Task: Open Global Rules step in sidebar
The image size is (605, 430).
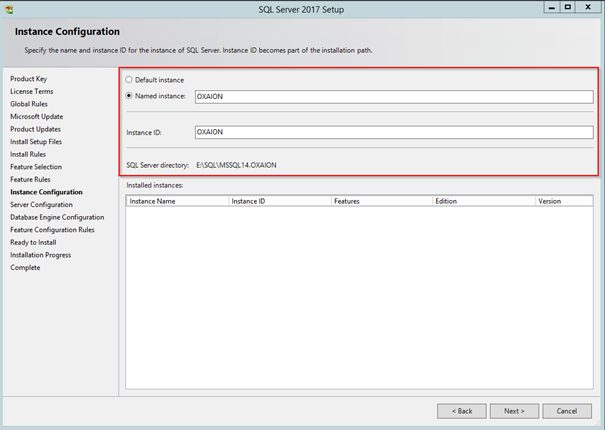Action: (x=29, y=104)
